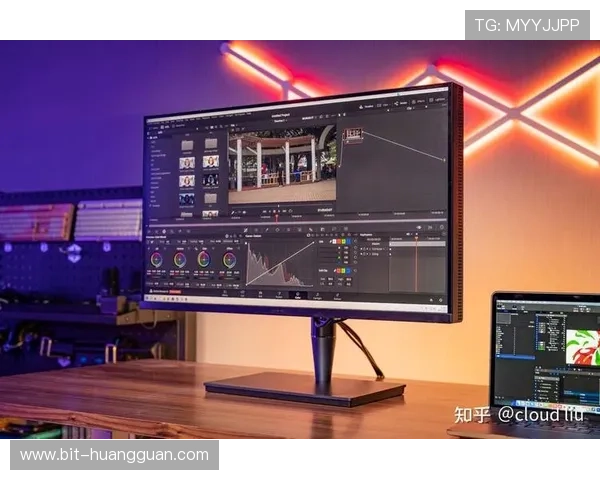Select the corrector node in node graph

tap(353, 134)
